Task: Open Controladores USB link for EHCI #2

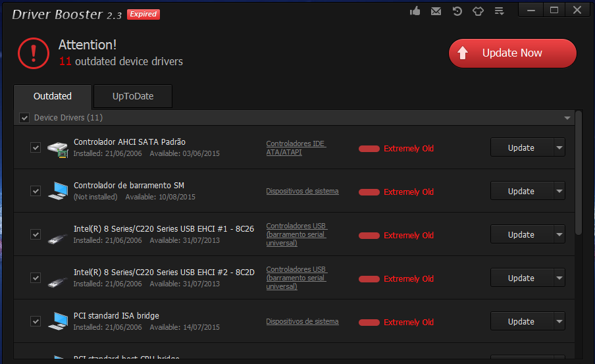Action: pyautogui.click(x=296, y=278)
